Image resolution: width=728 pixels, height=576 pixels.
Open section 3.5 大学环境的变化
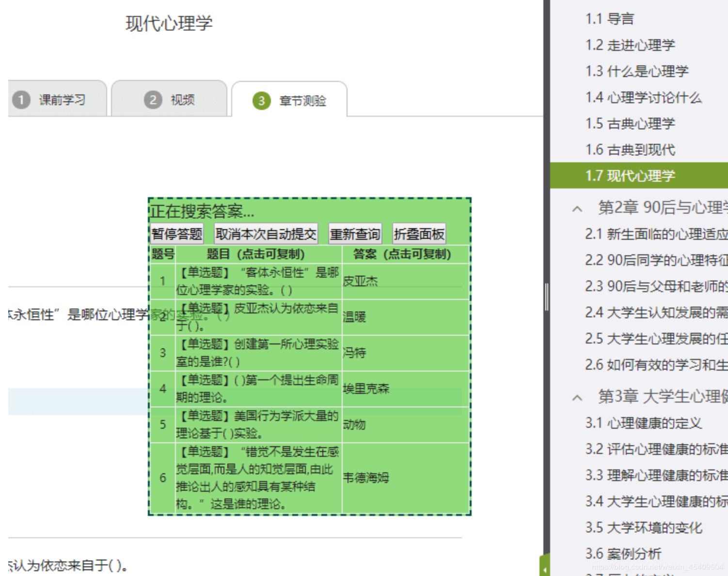644,528
